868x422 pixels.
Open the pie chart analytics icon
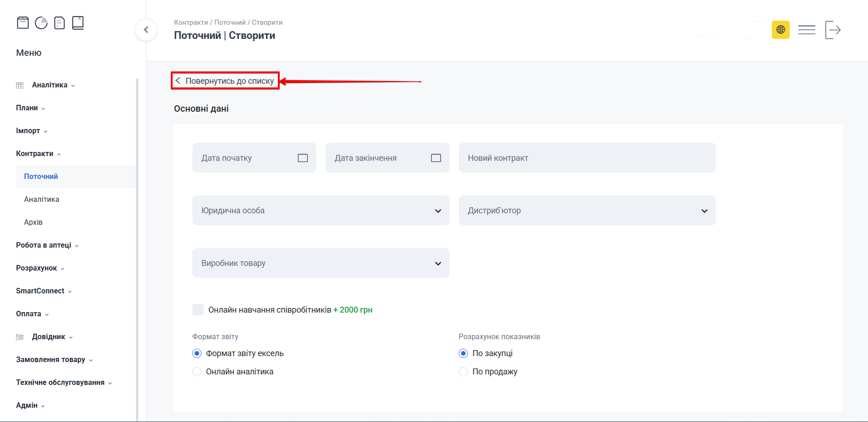click(41, 22)
